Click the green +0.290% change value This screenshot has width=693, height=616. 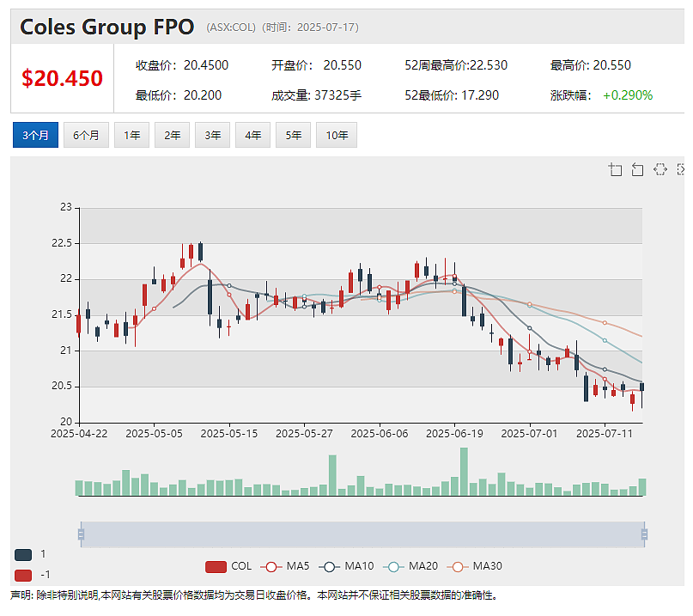coord(628,95)
